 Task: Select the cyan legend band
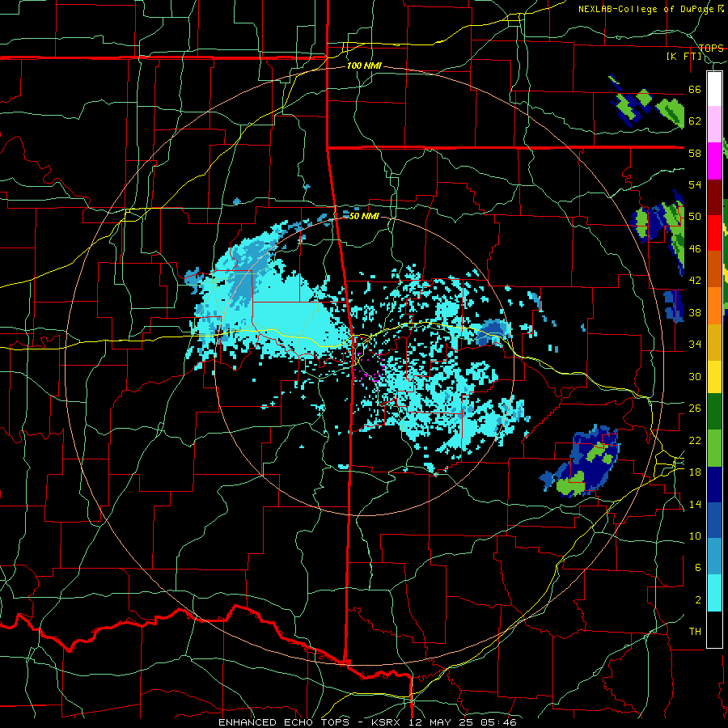pyautogui.click(x=714, y=593)
